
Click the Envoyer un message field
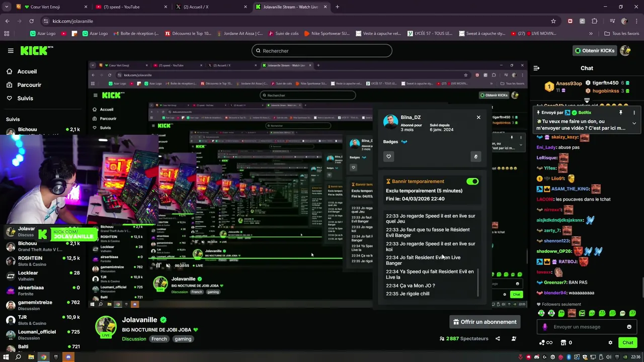coord(587,327)
